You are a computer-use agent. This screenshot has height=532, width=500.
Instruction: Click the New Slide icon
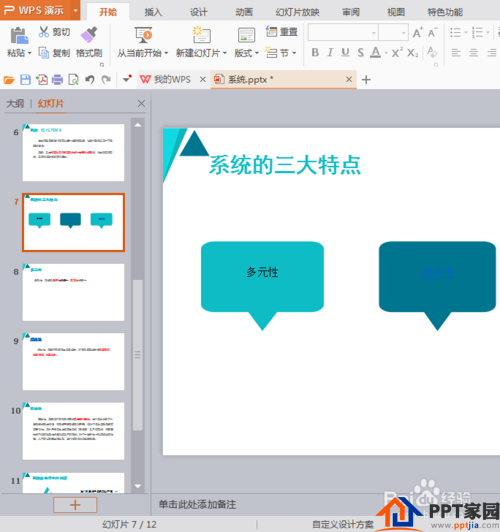201,35
